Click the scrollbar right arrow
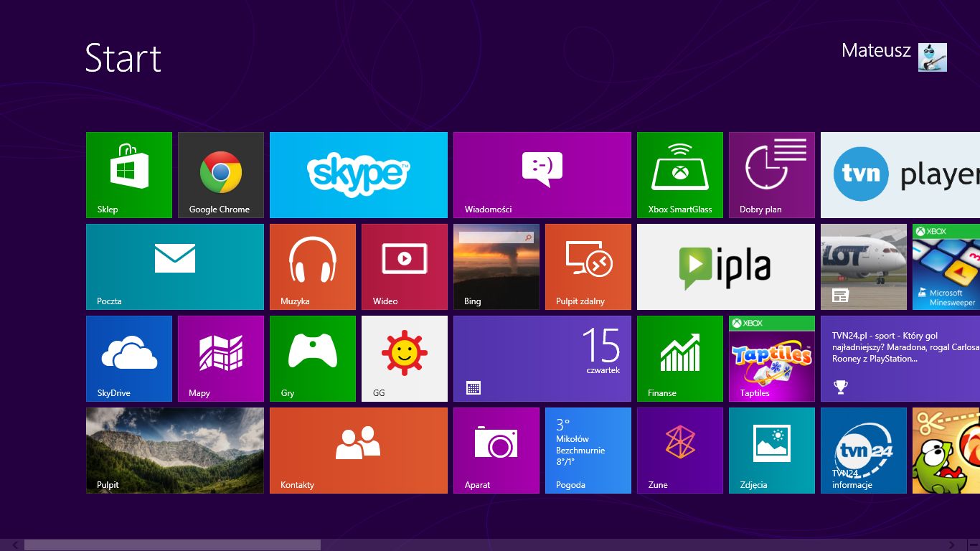Image resolution: width=980 pixels, height=551 pixels. coord(952,545)
